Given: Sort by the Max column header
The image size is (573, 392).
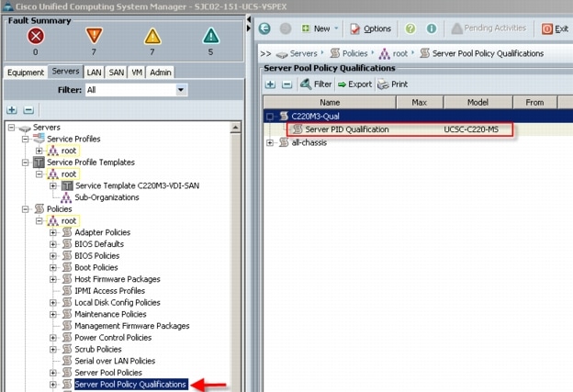Looking at the screenshot, I should coord(420,103).
